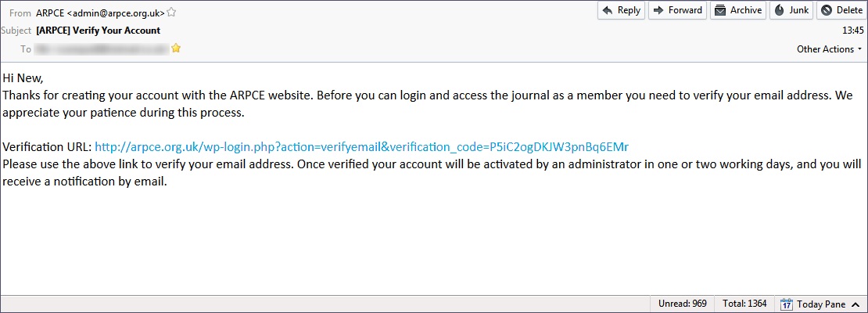This screenshot has height=313, width=868.
Task: Click the Unread: 969 status bar counter
Action: click(x=683, y=304)
